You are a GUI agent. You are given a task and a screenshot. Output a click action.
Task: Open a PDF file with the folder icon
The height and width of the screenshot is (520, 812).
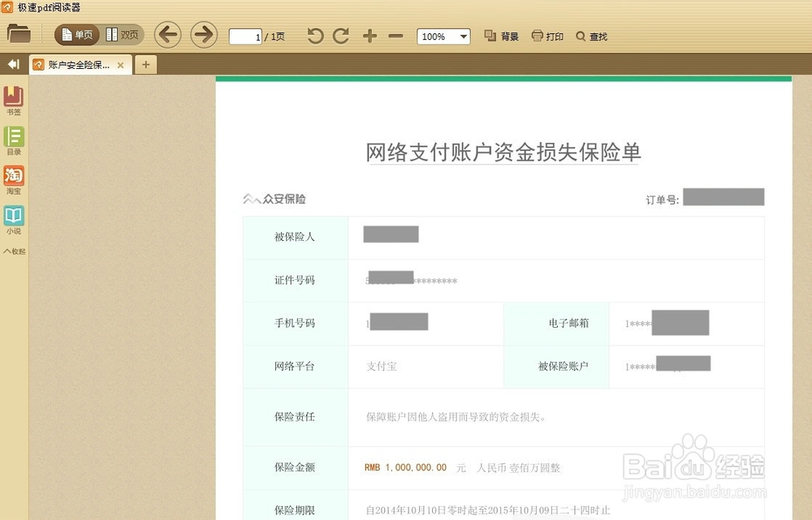pos(18,34)
